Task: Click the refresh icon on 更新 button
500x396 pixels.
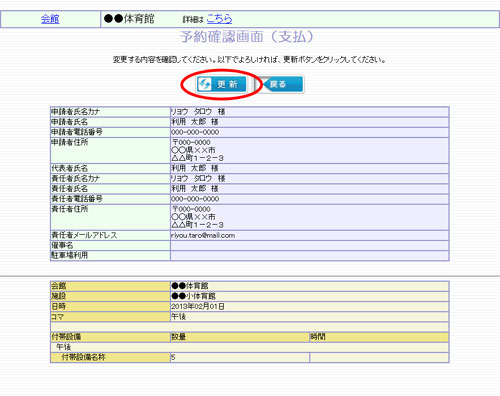Action: [x=204, y=84]
